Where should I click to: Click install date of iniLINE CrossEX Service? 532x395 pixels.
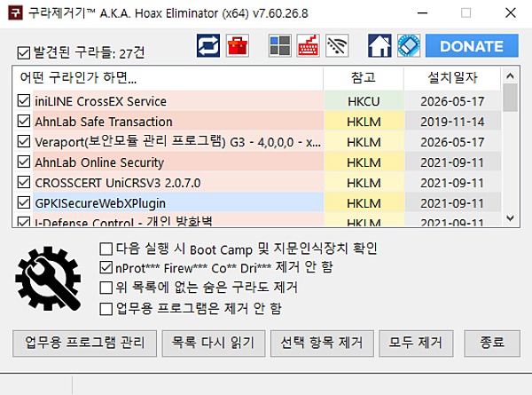(x=452, y=101)
